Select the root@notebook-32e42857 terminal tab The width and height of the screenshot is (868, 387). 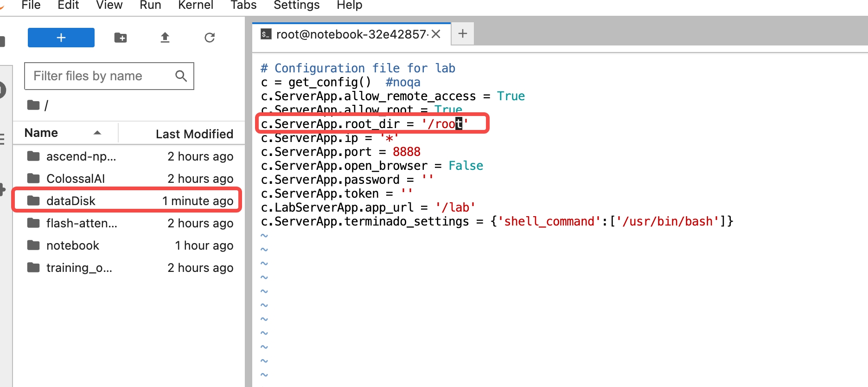(351, 34)
